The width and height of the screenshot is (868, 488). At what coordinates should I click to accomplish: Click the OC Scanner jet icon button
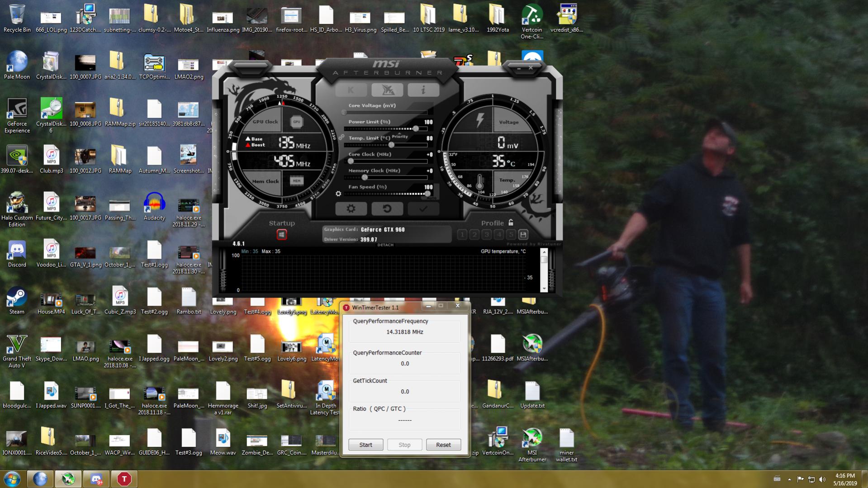click(387, 90)
